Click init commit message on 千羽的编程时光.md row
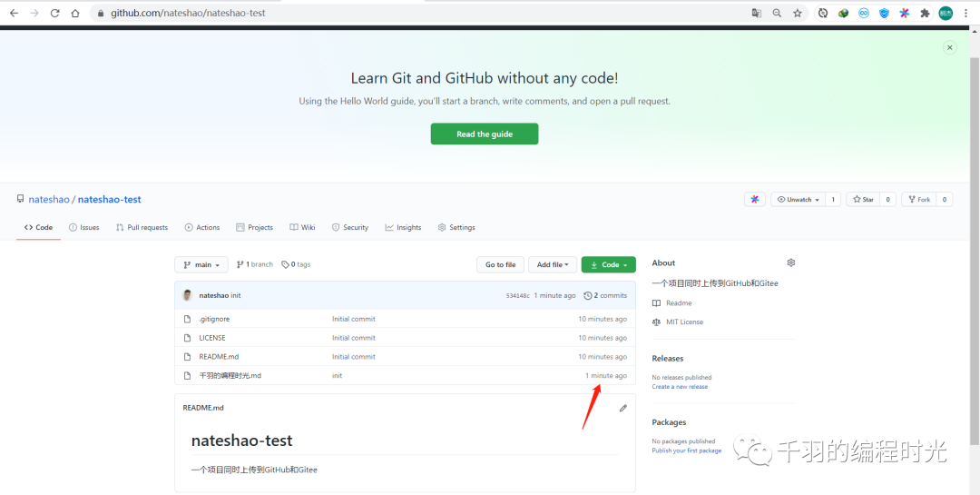The height and width of the screenshot is (495, 980). (x=337, y=375)
